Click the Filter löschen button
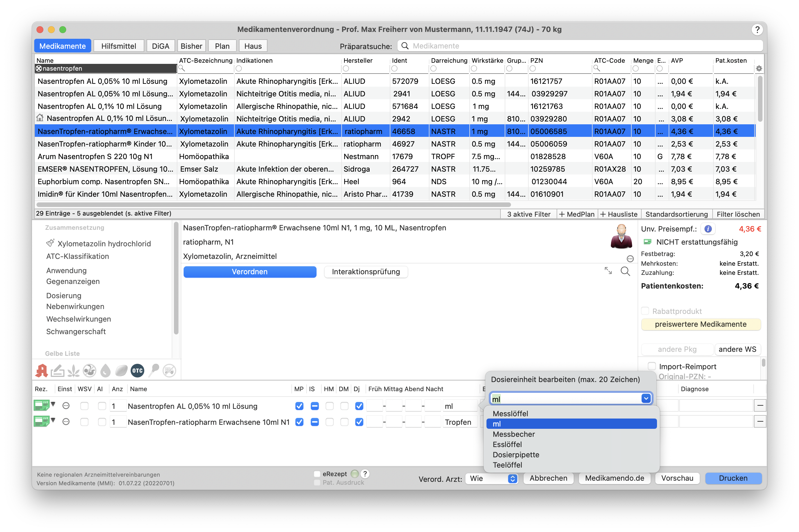The width and height of the screenshot is (799, 532). [738, 214]
